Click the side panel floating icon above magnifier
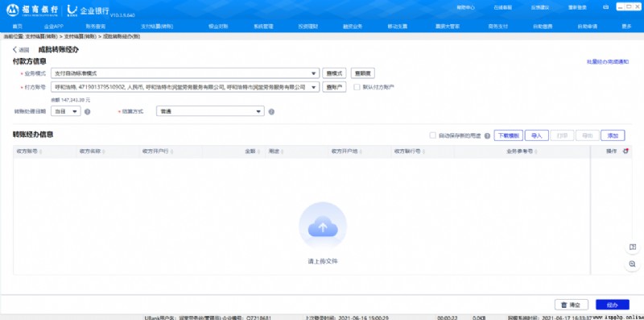644x320 pixels. [x=632, y=247]
